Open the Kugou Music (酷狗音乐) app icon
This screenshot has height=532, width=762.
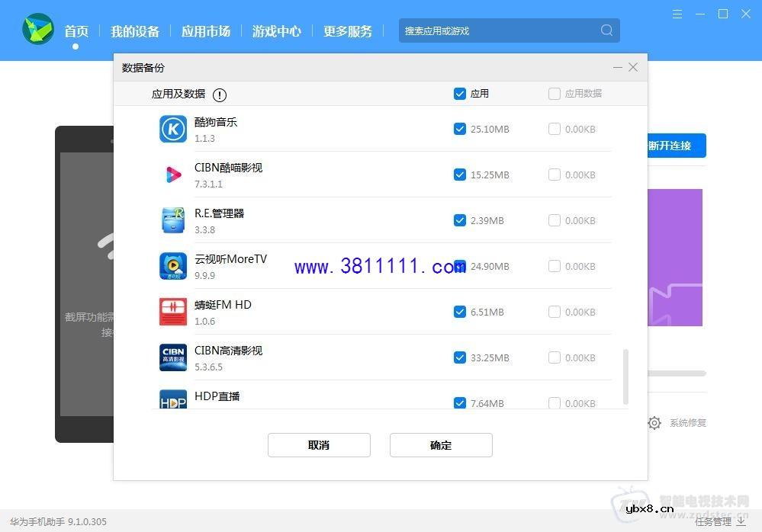point(173,129)
